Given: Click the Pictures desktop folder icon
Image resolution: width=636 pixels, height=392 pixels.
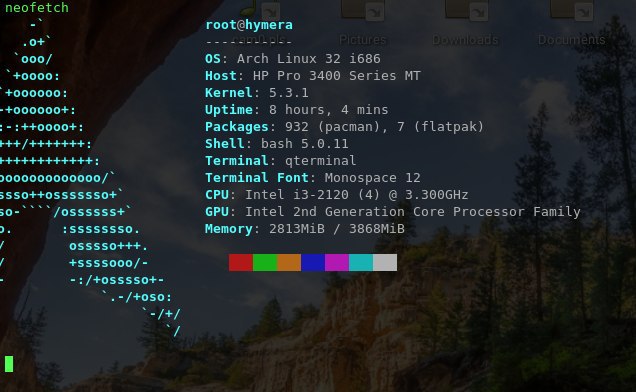Looking at the screenshot, I should click(362, 10).
